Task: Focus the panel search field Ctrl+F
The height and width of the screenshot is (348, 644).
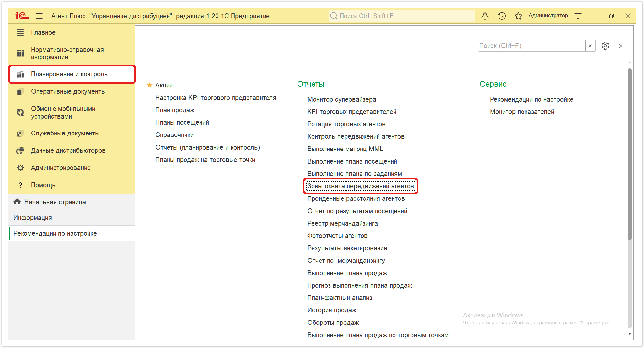Action: tap(531, 46)
